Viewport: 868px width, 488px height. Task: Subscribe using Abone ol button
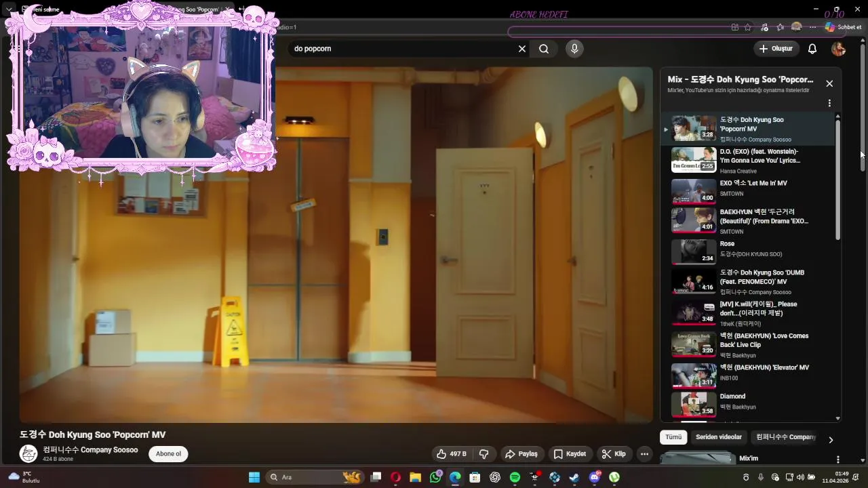coord(168,454)
